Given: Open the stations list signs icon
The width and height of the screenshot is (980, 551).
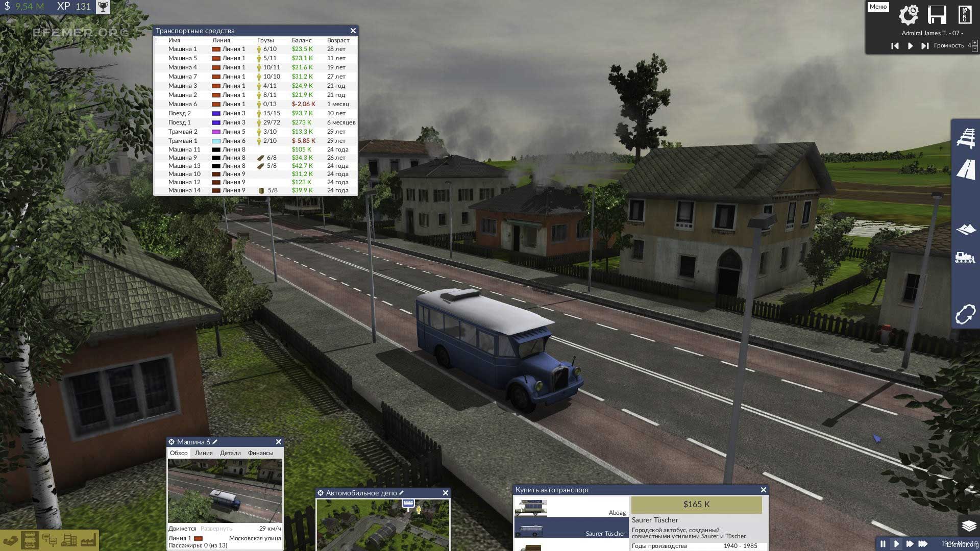Looking at the screenshot, I should tap(50, 540).
